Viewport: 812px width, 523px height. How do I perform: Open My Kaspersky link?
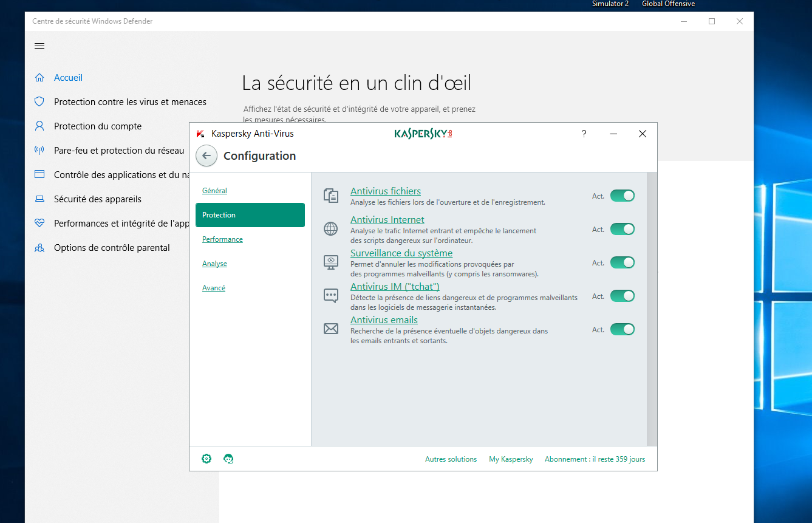511,459
